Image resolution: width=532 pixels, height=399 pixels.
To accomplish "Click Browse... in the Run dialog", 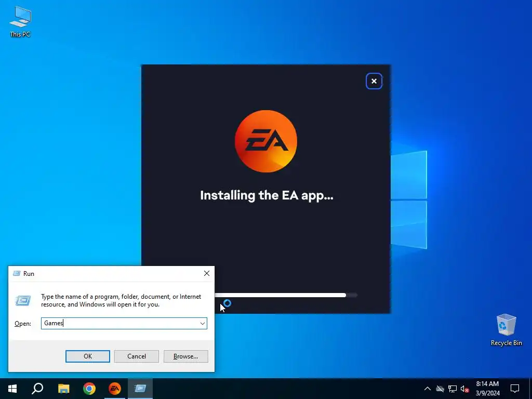I will (x=185, y=356).
